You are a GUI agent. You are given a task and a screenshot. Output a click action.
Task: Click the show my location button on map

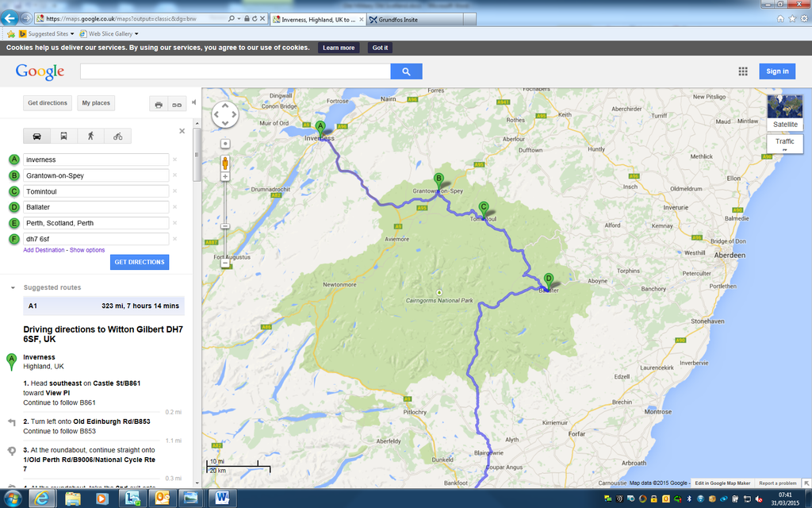coord(225,144)
